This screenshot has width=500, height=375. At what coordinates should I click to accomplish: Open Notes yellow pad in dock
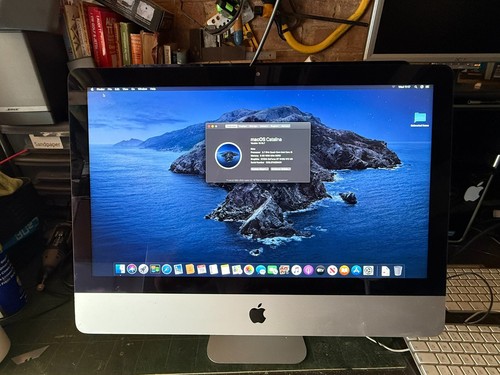click(225, 269)
